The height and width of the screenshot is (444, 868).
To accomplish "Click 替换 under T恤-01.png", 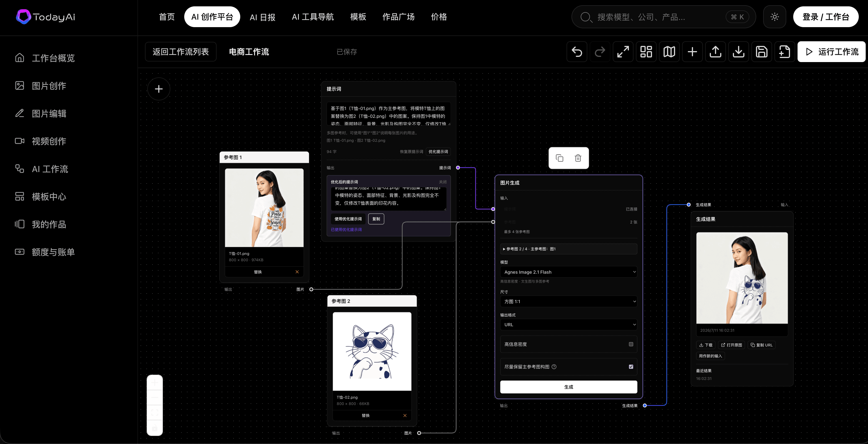I will tap(258, 272).
